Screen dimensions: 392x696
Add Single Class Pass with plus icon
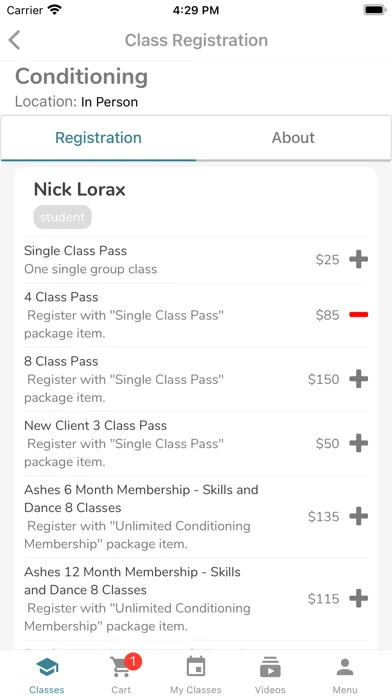[x=358, y=259]
